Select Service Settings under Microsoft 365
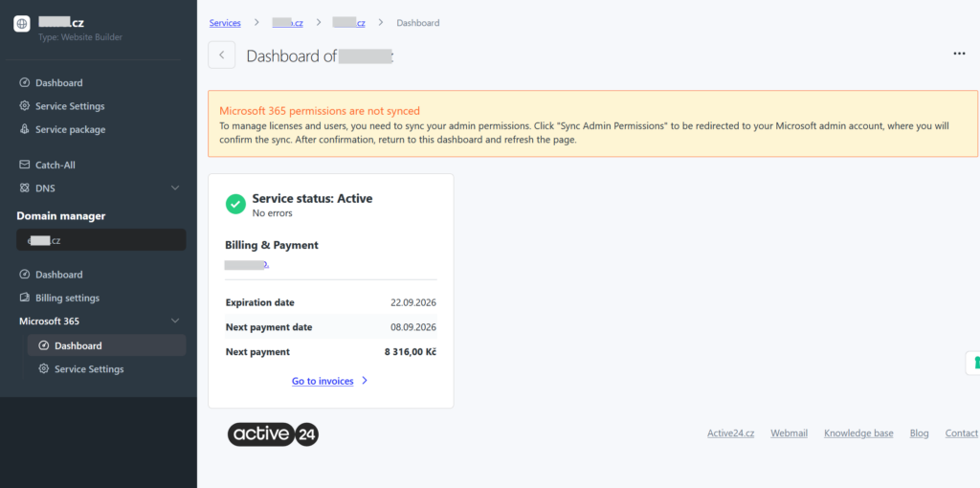Screen dimensions: 980x488 click(89, 369)
